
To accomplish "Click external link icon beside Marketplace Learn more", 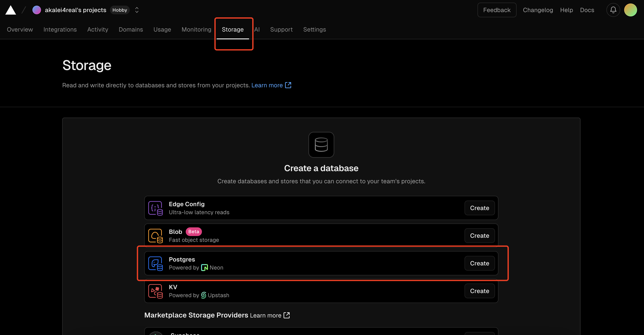I will (x=287, y=315).
